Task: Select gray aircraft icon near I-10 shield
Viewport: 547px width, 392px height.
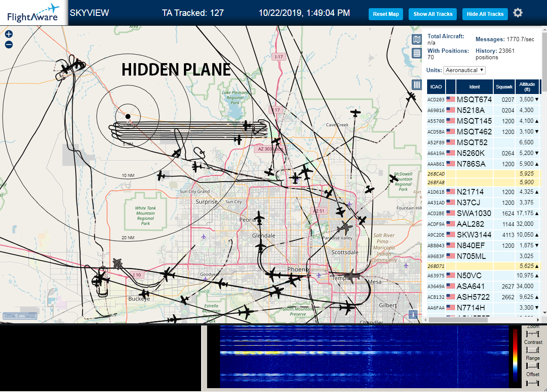Action: pos(117,263)
